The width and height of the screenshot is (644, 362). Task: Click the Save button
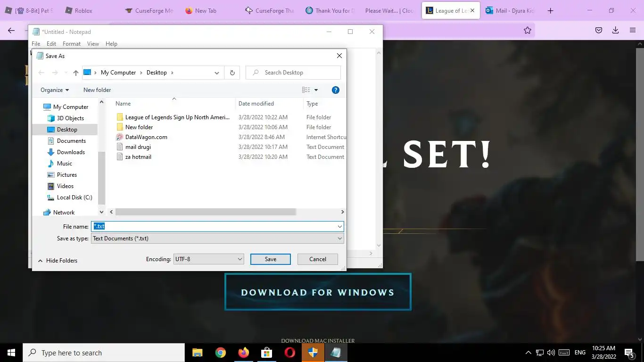[271, 259]
